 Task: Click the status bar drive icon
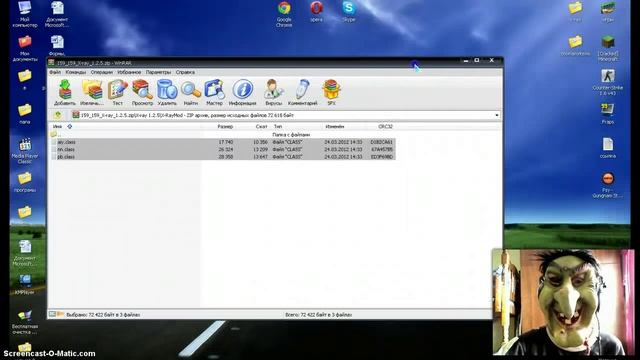[x=52, y=314]
